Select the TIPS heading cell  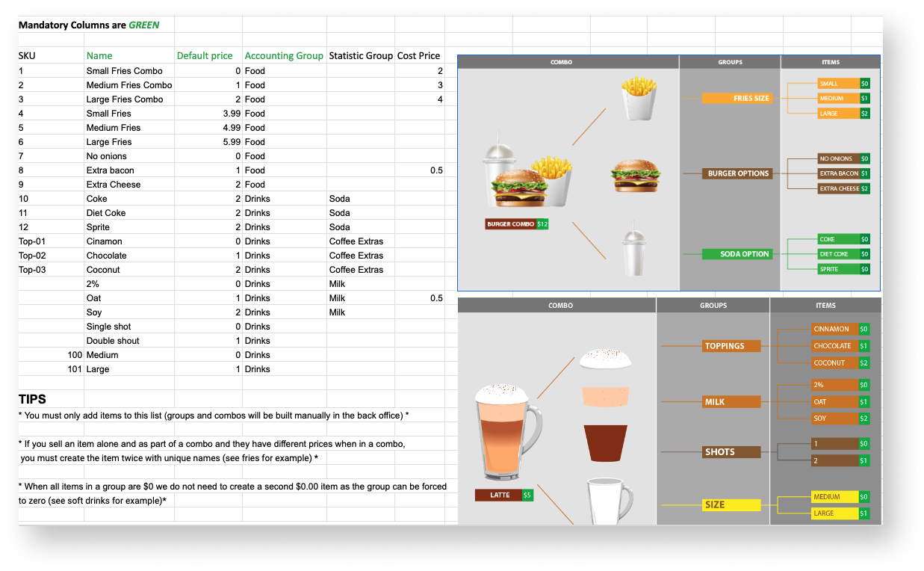[x=33, y=400]
